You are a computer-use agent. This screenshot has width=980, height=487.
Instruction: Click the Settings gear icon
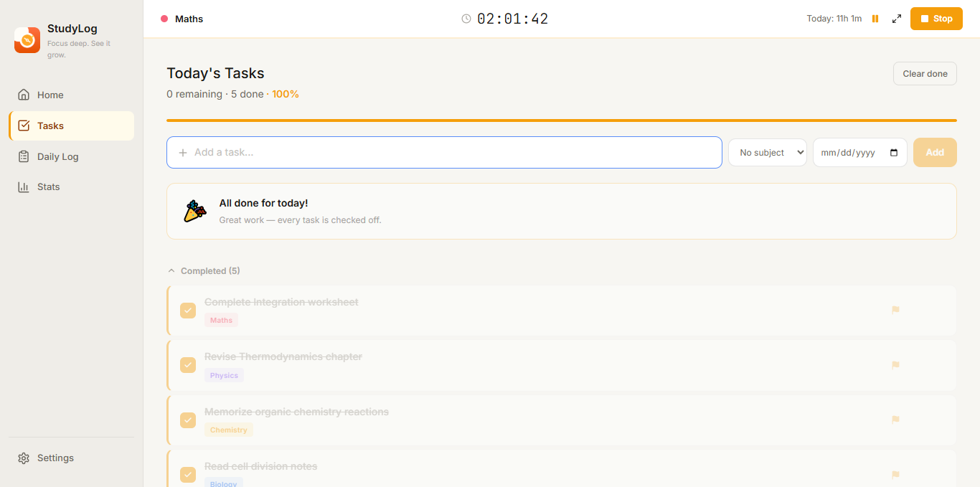coord(24,458)
